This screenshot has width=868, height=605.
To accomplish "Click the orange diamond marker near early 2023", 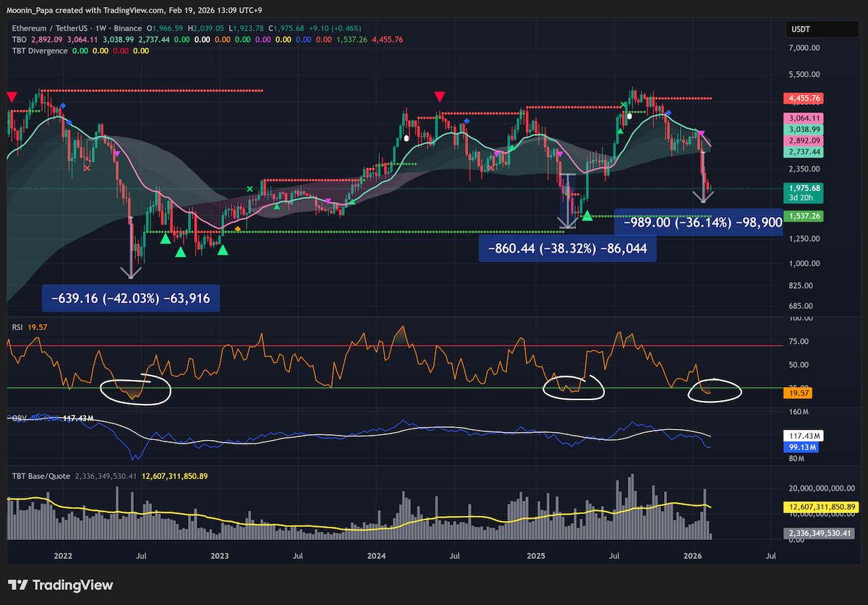I will (x=238, y=229).
